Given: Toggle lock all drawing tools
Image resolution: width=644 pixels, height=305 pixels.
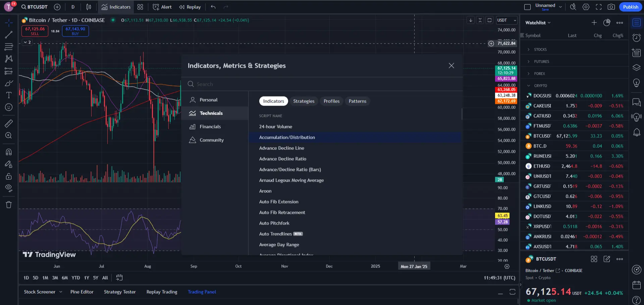Looking at the screenshot, I should 9,176.
